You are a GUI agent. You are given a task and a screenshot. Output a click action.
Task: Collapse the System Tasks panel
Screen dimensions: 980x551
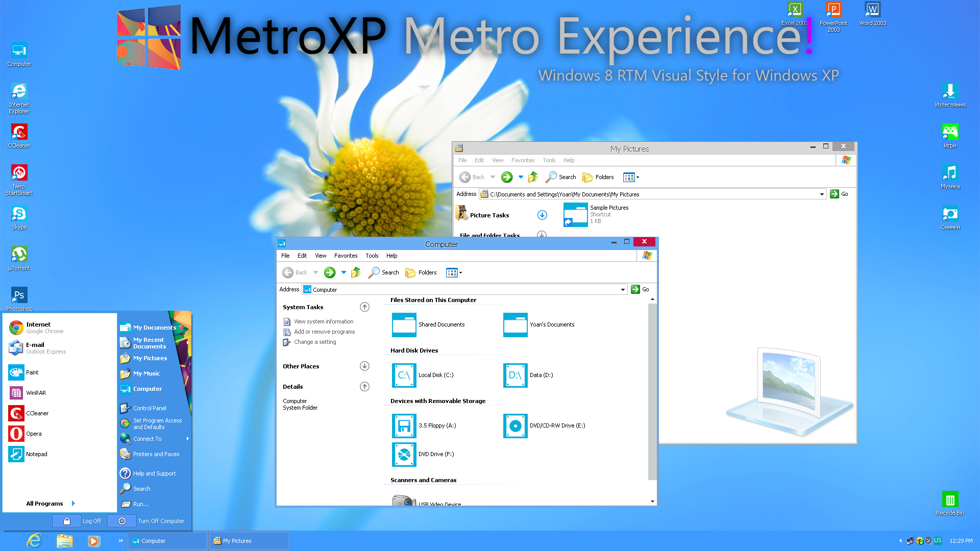coord(364,307)
